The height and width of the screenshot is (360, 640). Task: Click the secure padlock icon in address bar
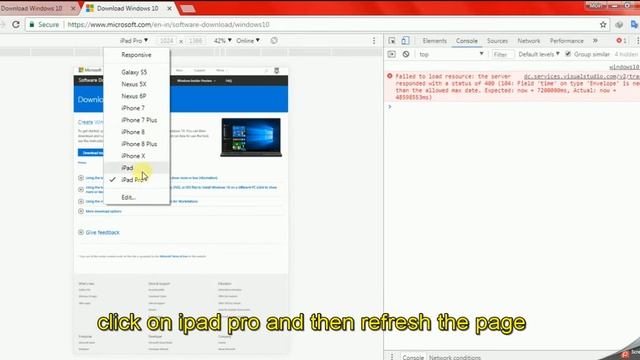tap(32, 24)
